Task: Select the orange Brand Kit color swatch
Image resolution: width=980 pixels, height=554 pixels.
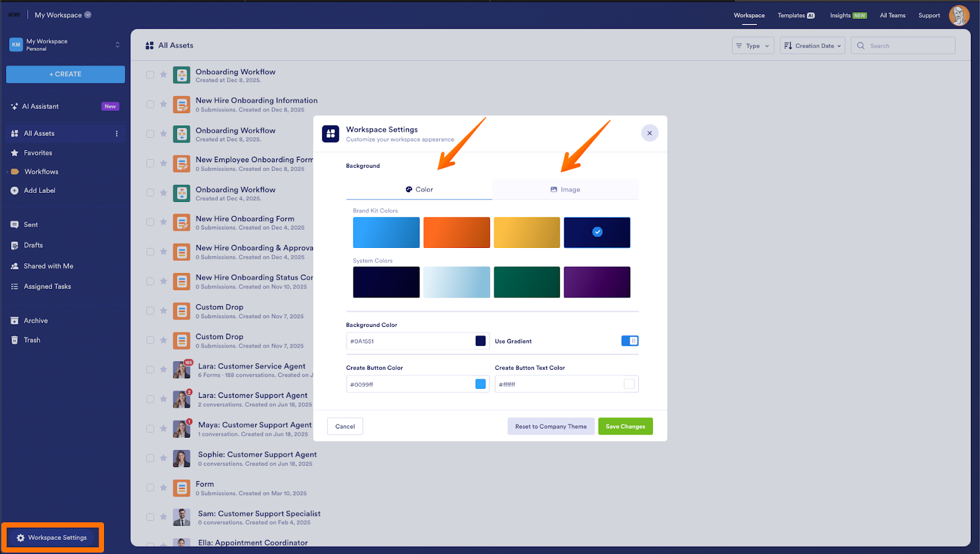Action: (456, 233)
